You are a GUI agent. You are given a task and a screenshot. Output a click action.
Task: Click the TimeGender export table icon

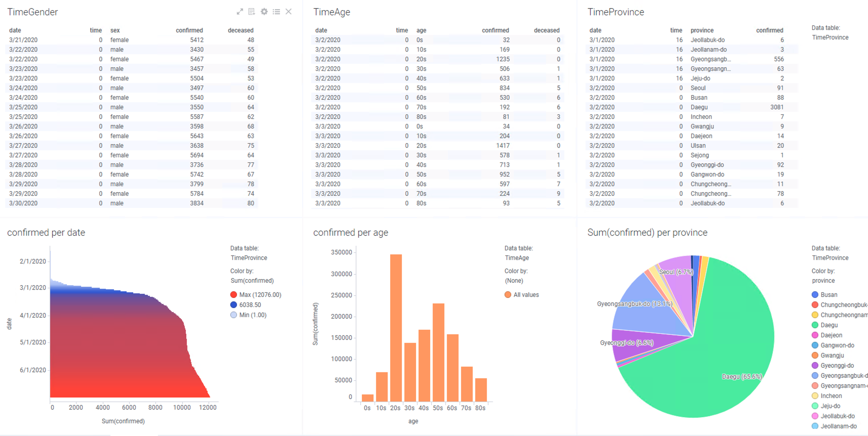click(x=252, y=12)
